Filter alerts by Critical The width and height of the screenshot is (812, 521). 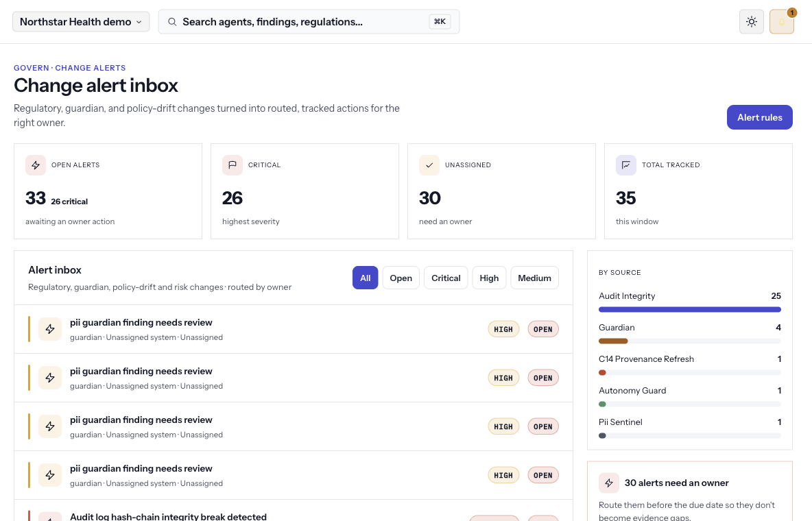click(446, 278)
